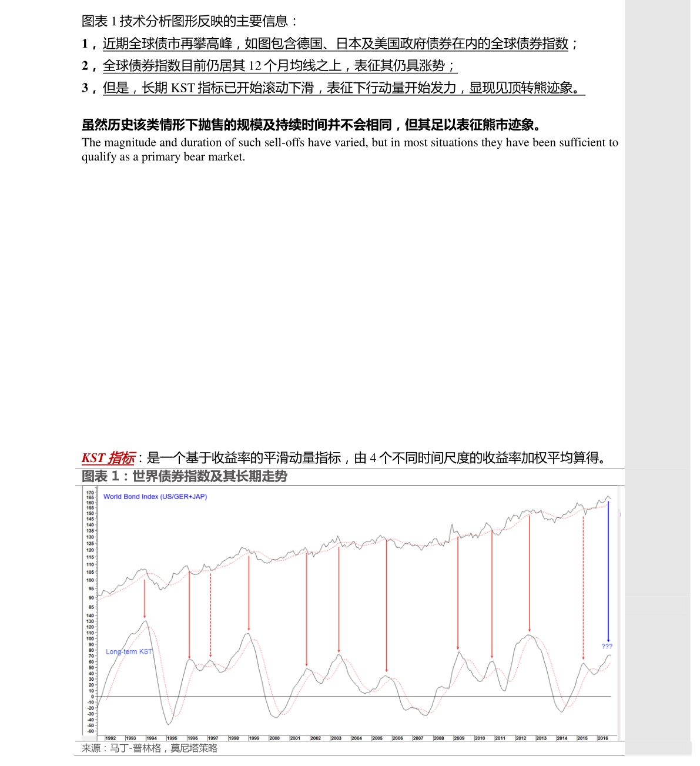Click the dashed red arrow near 1997
Screen dimensions: 700x766
pos(210,614)
